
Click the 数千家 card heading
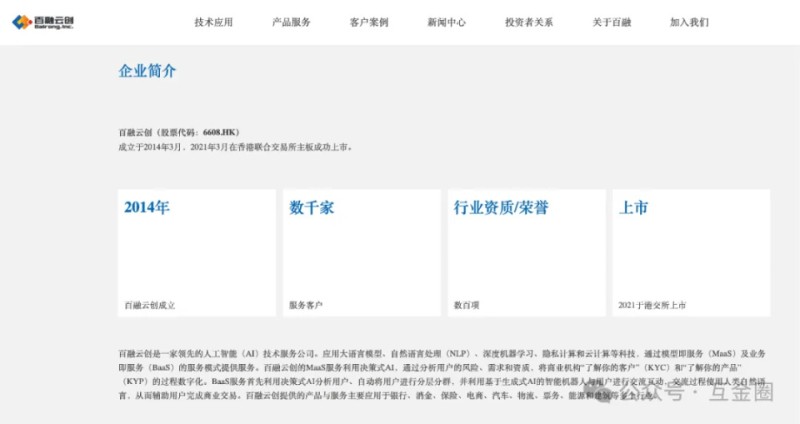(312, 207)
